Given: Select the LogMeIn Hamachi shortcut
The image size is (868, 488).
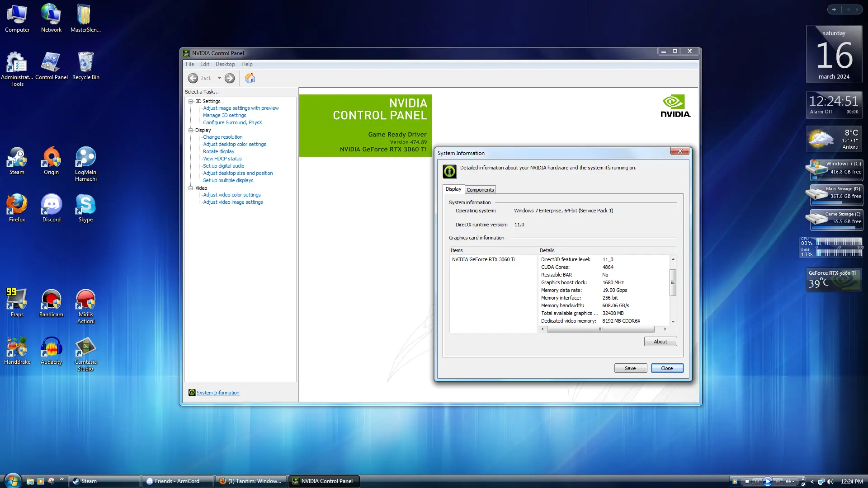Looking at the screenshot, I should pyautogui.click(x=85, y=164).
